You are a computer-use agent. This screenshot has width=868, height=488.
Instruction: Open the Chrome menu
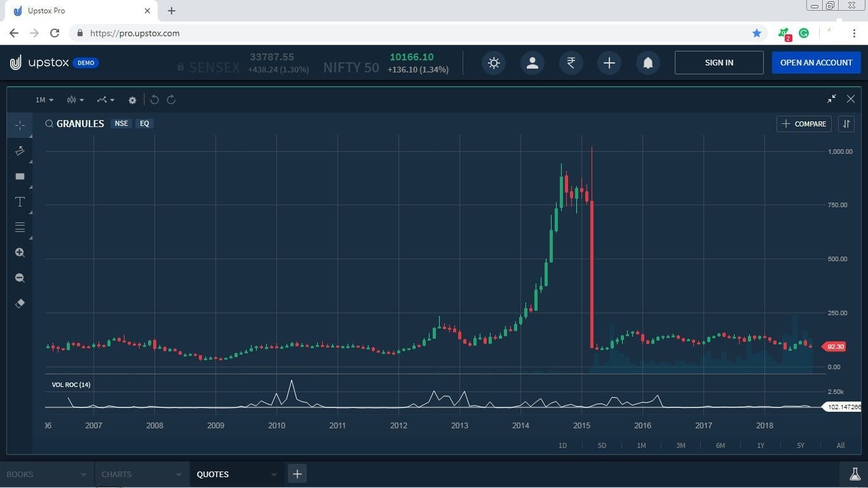pos(855,33)
